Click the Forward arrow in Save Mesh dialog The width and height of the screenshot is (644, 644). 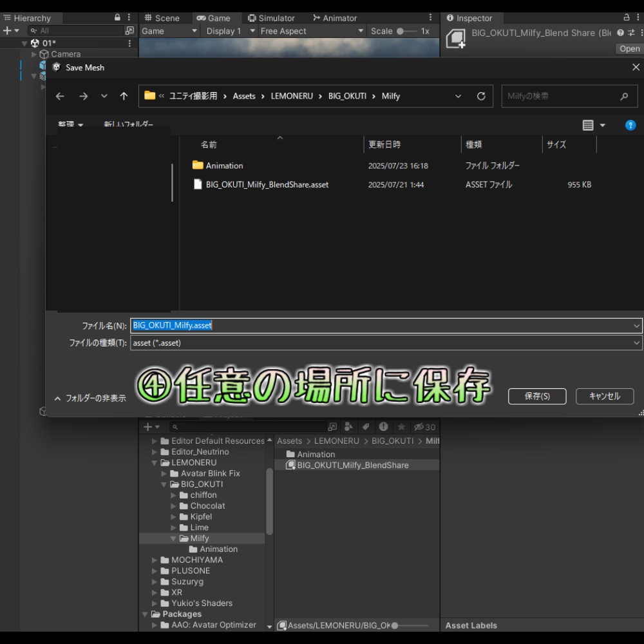(x=83, y=96)
